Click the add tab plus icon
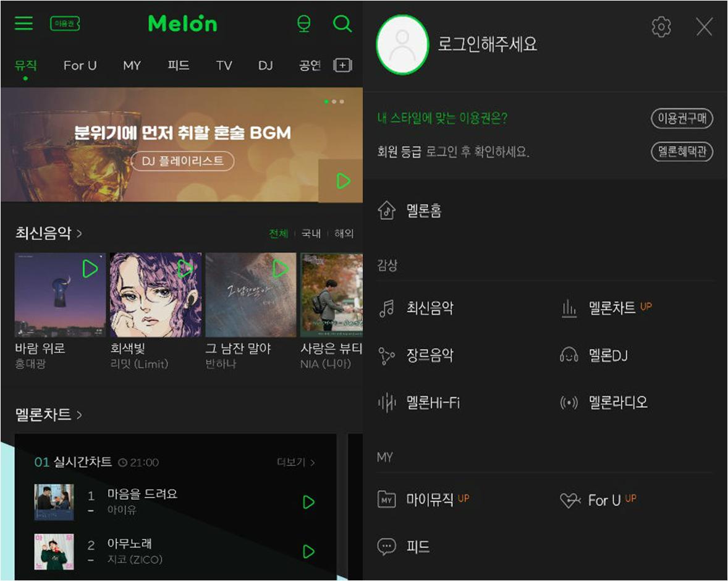The width and height of the screenshot is (728, 581). click(342, 66)
